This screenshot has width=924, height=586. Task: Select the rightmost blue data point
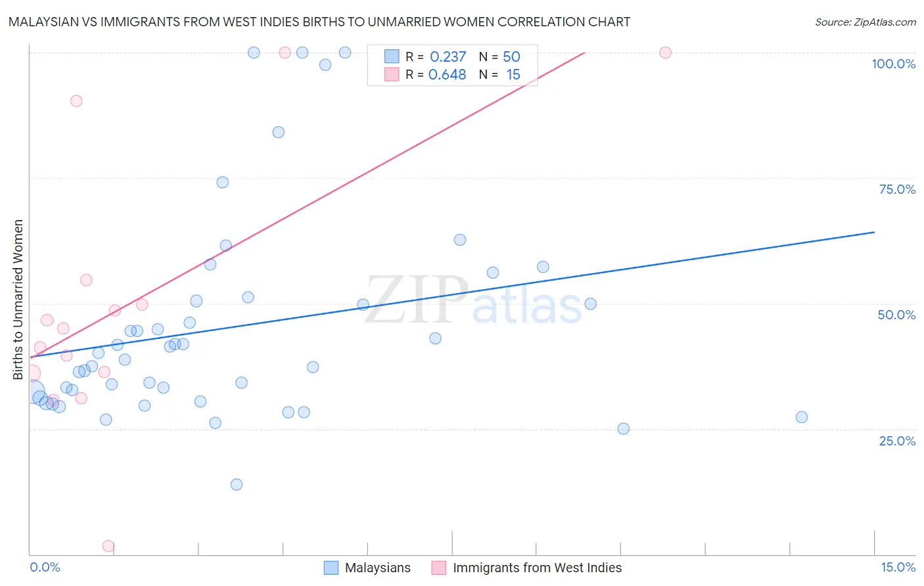click(x=801, y=417)
